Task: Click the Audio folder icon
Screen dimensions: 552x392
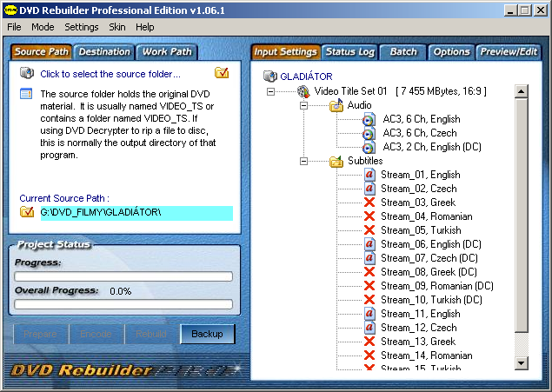Action: point(336,105)
